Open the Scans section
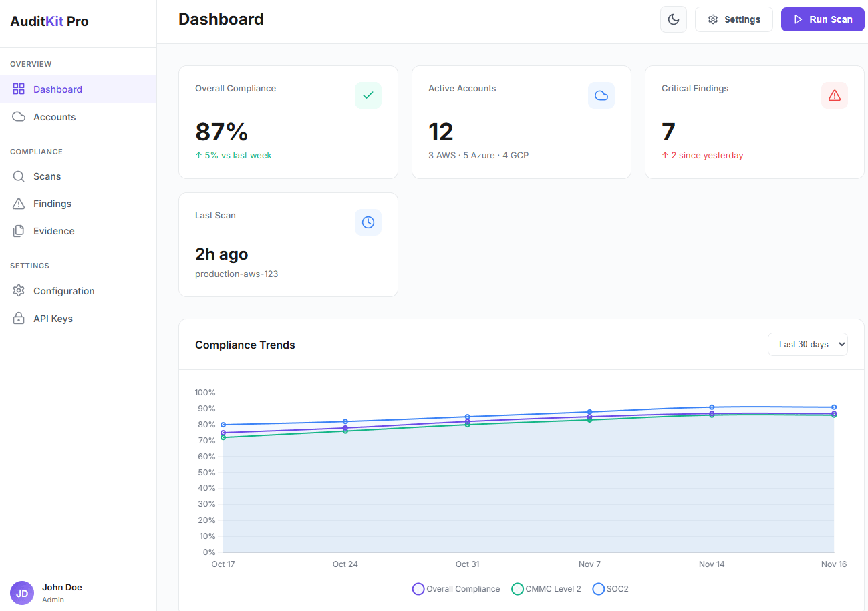This screenshot has height=611, width=868. coord(78,176)
